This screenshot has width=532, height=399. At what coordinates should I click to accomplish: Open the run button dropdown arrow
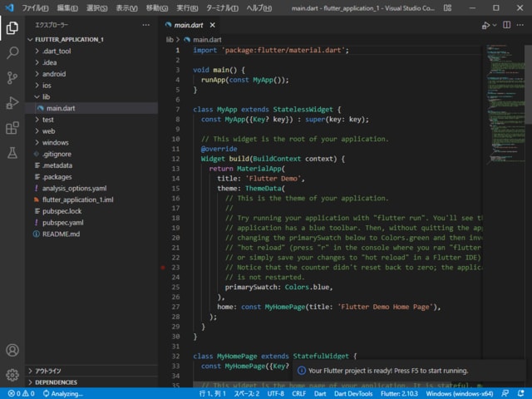point(495,25)
